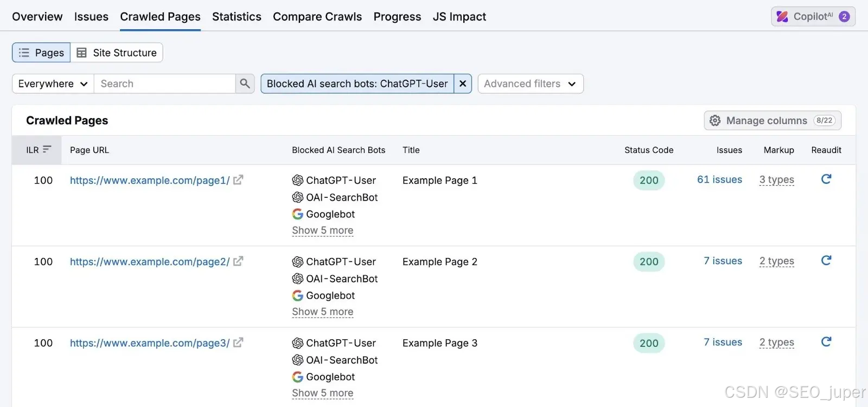Click the Example Page 3 title
Viewport: 868px width, 407px height.
tap(440, 343)
